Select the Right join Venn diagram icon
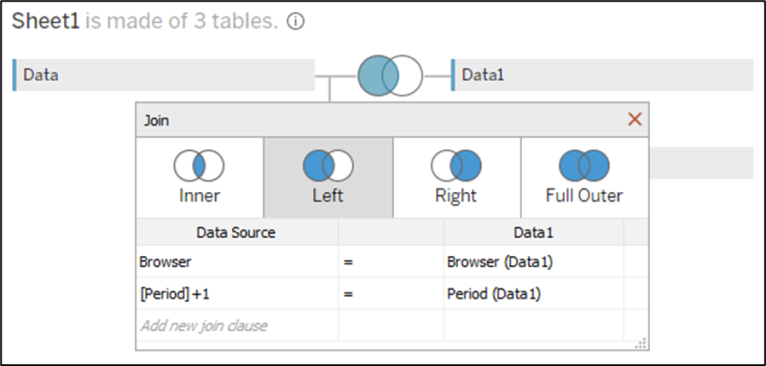 456,166
